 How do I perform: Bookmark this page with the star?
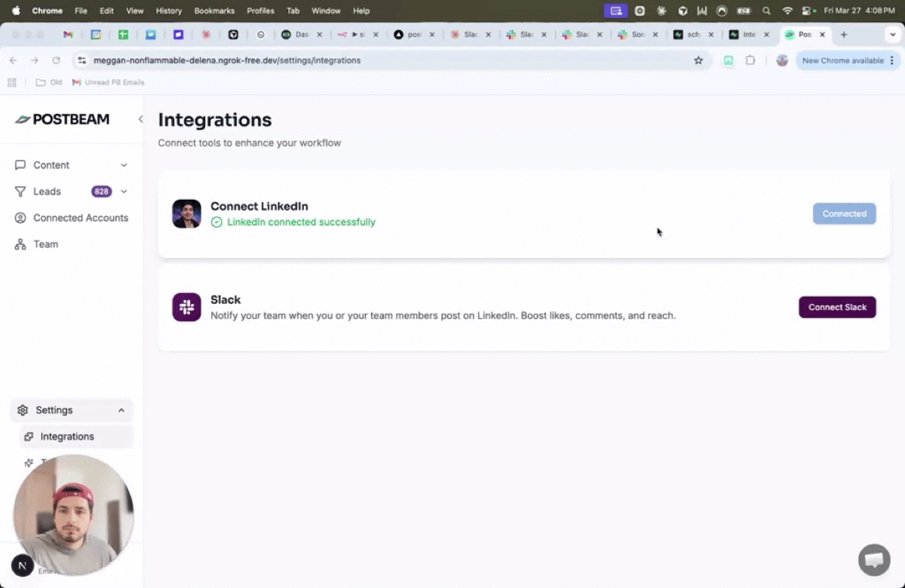[698, 60]
